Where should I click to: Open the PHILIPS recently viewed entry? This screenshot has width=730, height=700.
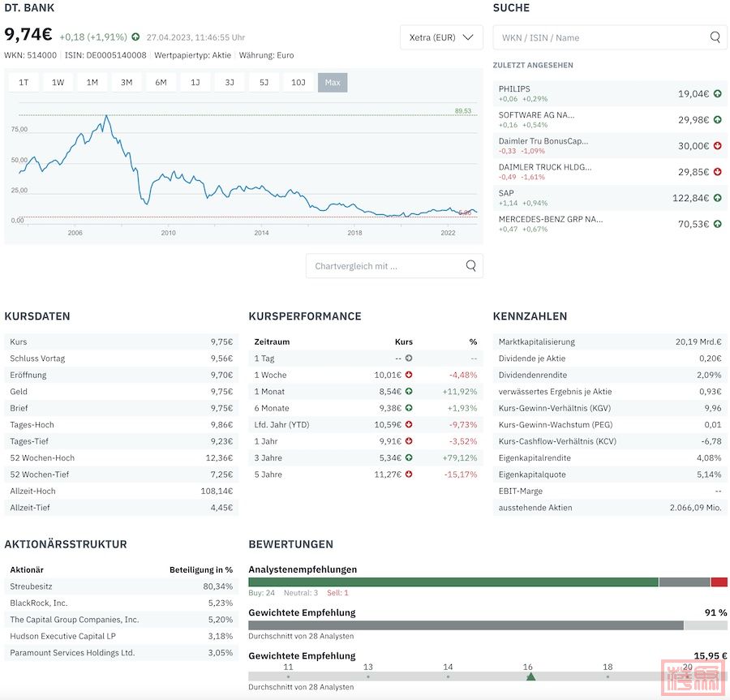[x=610, y=93]
